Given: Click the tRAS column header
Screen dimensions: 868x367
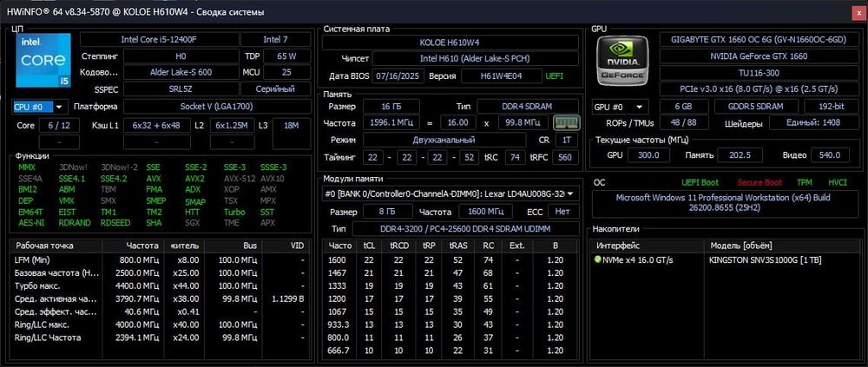Looking at the screenshot, I should click(x=457, y=246).
